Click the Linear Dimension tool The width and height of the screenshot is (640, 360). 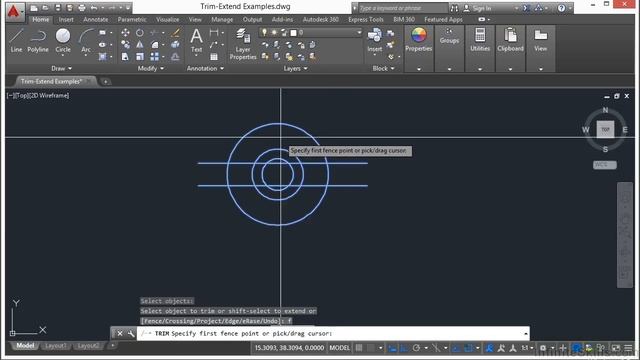click(214, 33)
